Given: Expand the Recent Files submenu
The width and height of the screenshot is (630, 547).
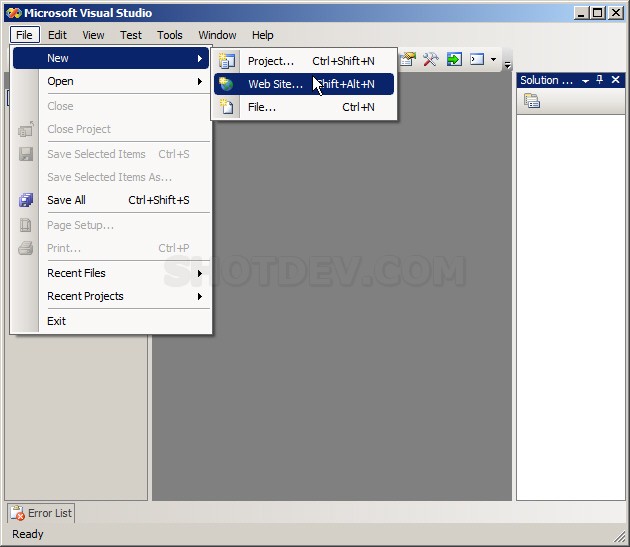Looking at the screenshot, I should click(111, 273).
